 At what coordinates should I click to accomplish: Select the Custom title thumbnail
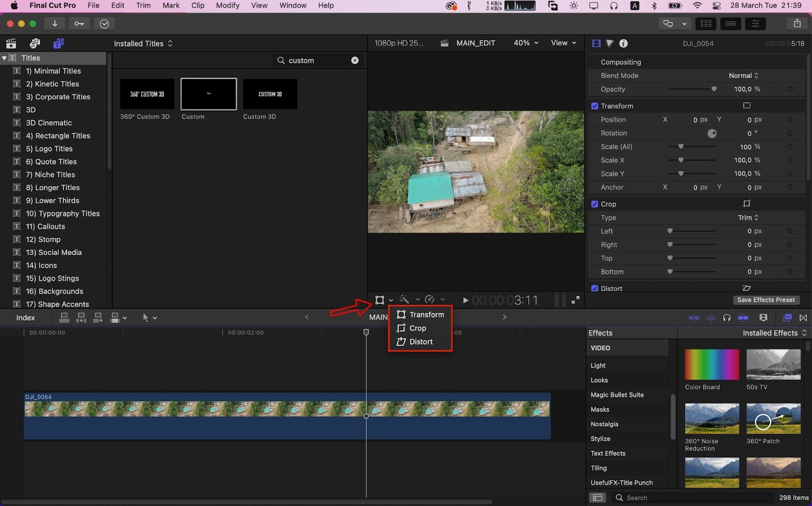pyautogui.click(x=209, y=94)
